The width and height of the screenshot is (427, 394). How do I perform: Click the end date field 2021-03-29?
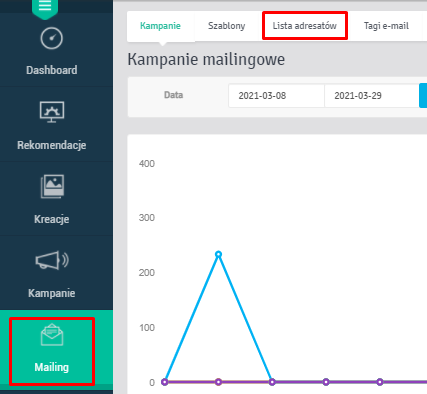point(372,96)
